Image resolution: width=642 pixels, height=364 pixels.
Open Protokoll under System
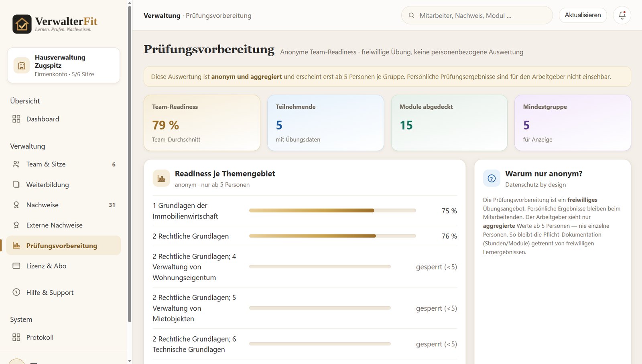point(63,337)
